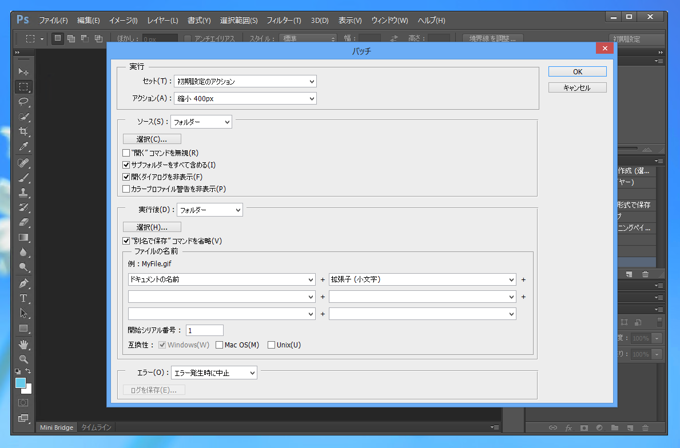This screenshot has width=680, height=448.
Task: Select the Quick Selection tool
Action: coord(23,116)
